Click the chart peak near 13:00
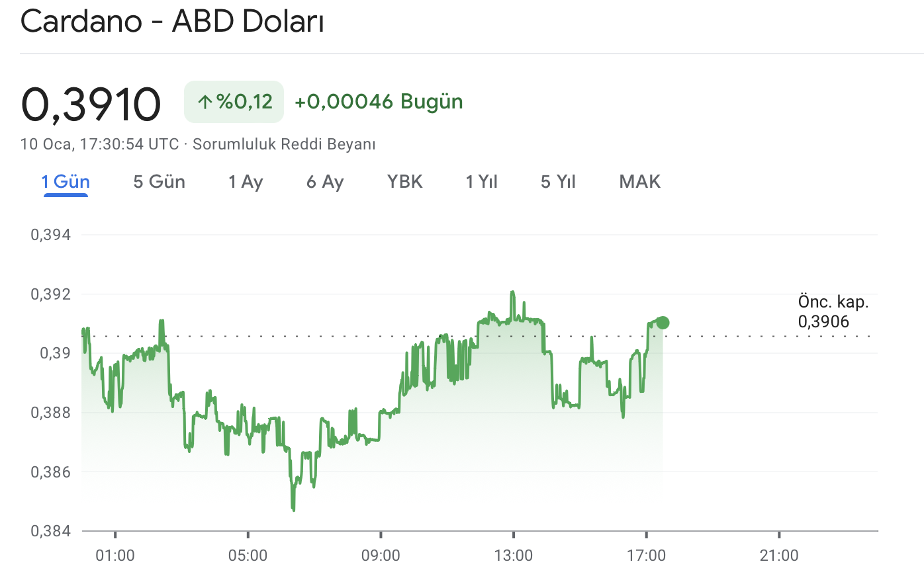 click(513, 291)
